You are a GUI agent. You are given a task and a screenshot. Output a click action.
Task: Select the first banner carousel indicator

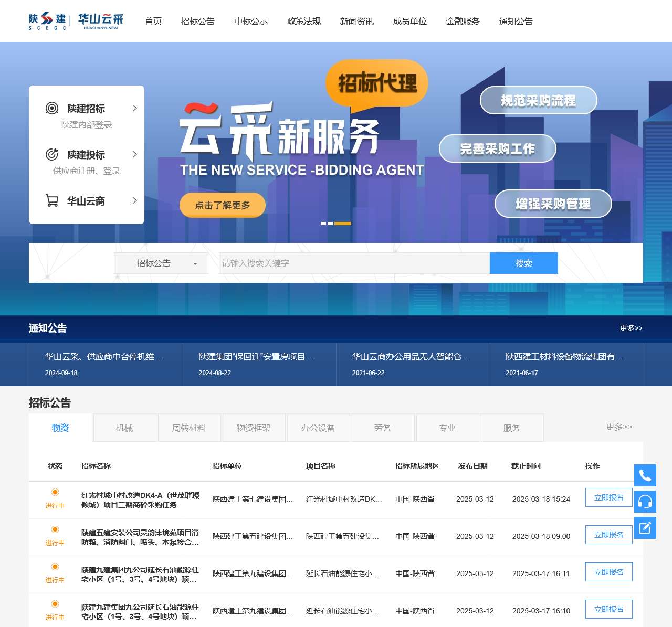click(x=323, y=224)
